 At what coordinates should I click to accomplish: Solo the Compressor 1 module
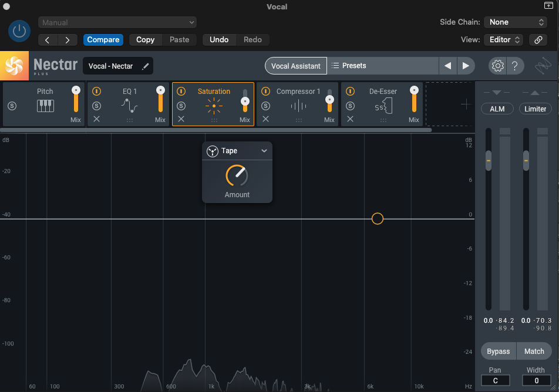point(265,106)
